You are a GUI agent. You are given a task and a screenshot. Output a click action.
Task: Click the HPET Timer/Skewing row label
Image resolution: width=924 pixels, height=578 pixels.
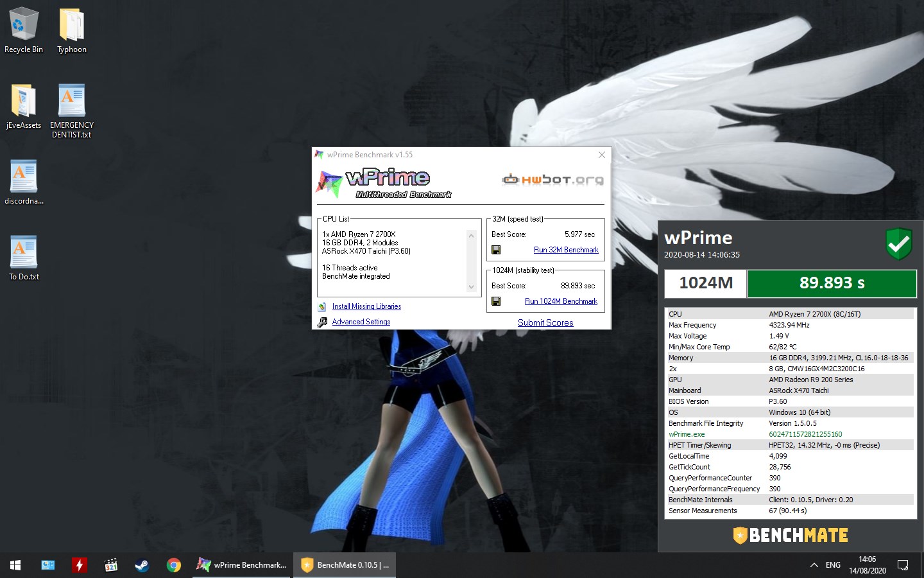(699, 445)
